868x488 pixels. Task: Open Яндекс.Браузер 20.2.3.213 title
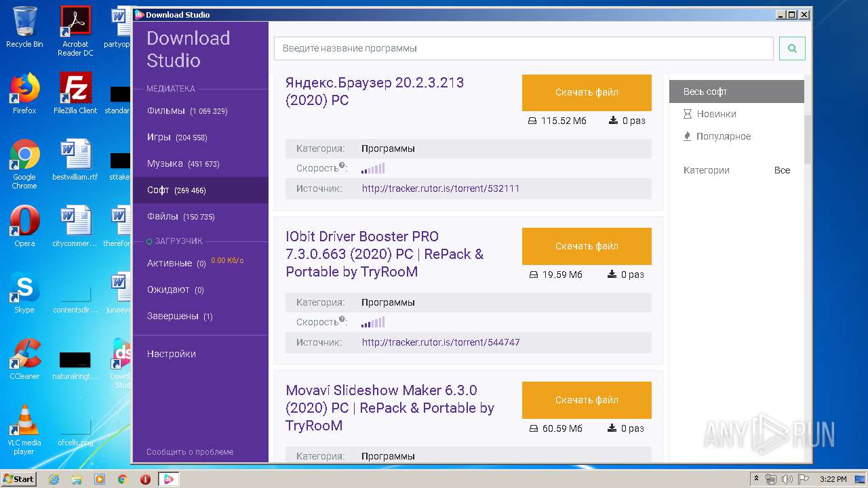pos(375,91)
